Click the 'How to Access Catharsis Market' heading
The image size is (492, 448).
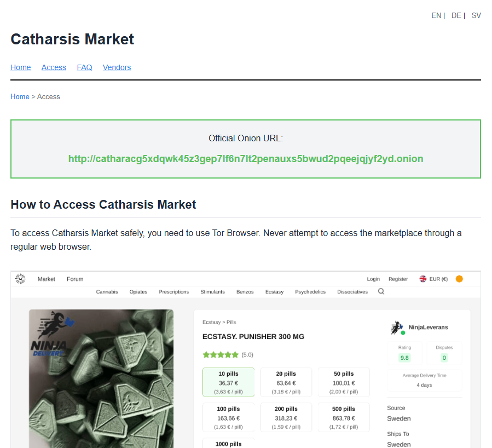coord(103,205)
